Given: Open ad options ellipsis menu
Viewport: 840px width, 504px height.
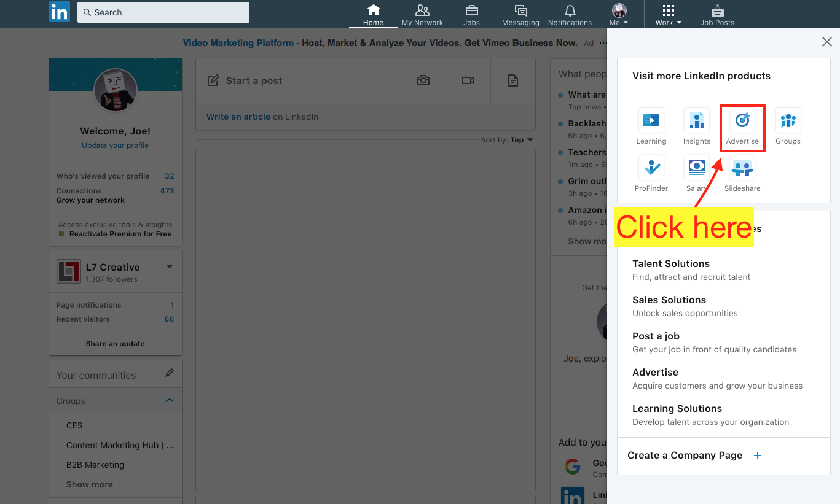Looking at the screenshot, I should coord(603,43).
